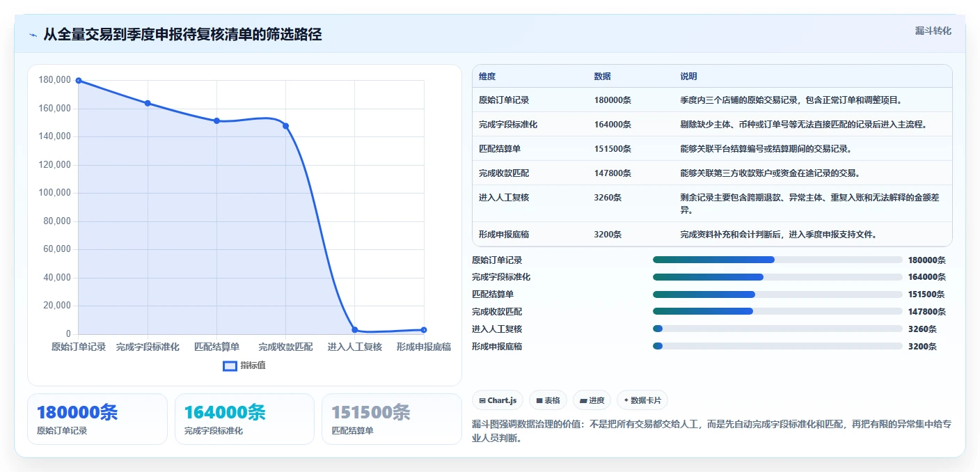Click x-axis label 进入人工复核
The width and height of the screenshot is (980, 472).
(355, 347)
